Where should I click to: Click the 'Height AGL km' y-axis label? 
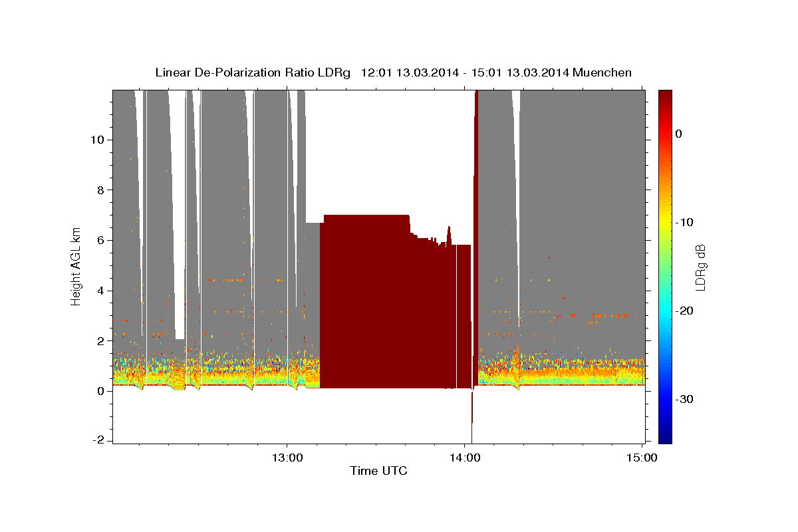76,266
